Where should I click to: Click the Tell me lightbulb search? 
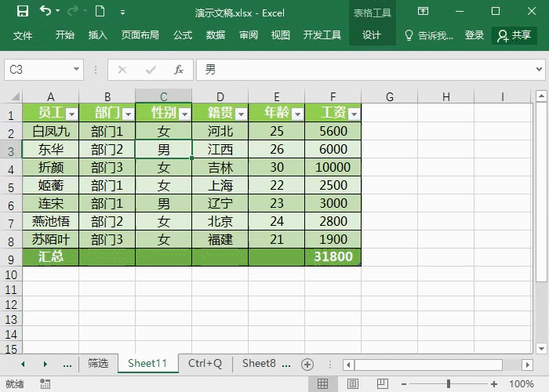[429, 35]
